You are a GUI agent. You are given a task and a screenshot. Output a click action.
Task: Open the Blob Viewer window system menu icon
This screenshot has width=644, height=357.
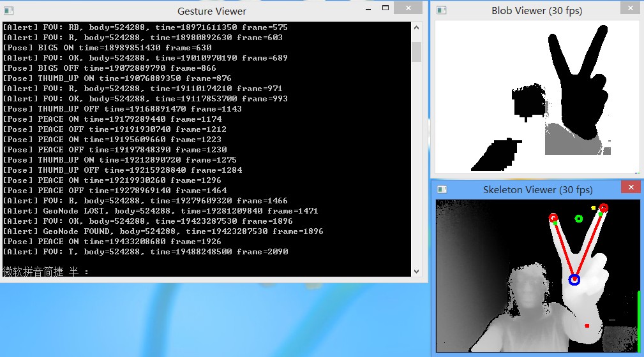click(442, 10)
